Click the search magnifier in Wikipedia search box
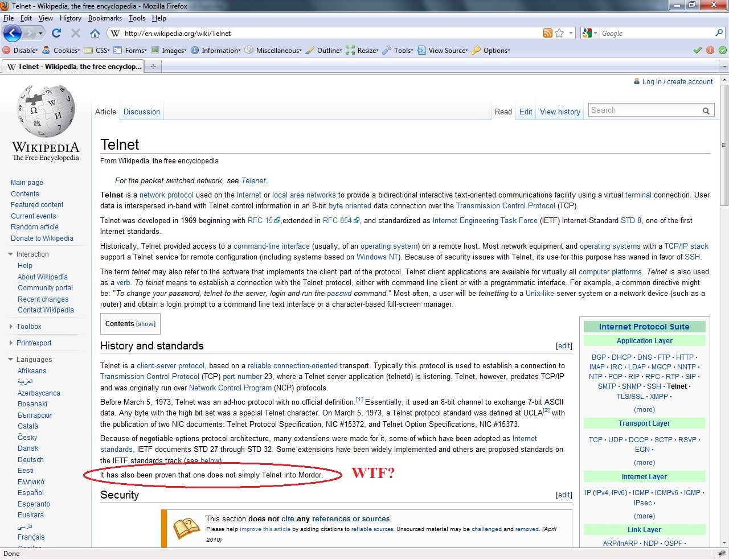The height and width of the screenshot is (560, 729). tap(706, 111)
